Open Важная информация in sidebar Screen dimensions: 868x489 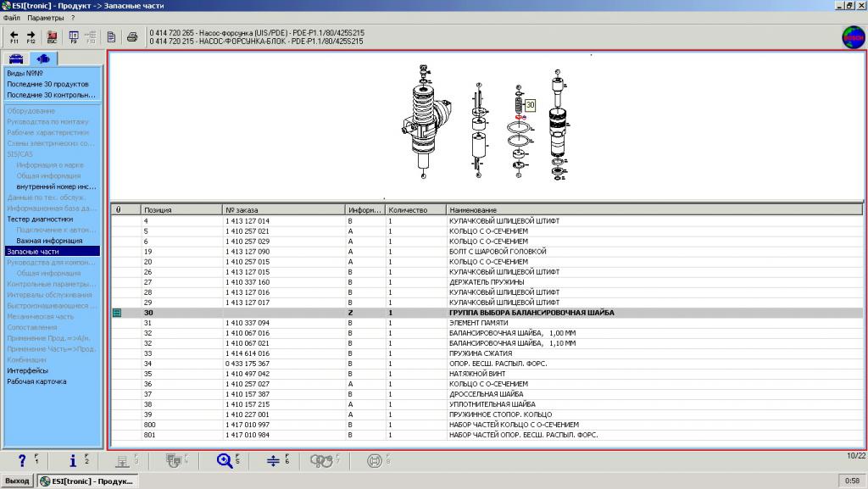[x=49, y=242]
